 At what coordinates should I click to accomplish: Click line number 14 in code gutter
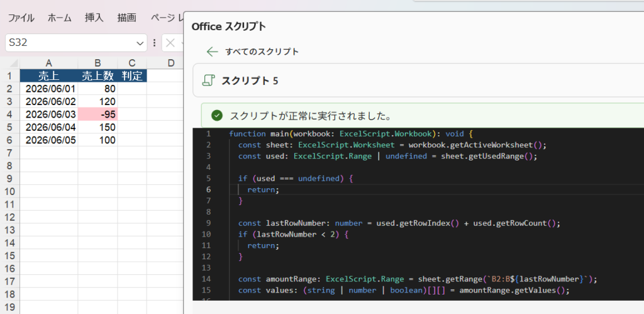206,279
